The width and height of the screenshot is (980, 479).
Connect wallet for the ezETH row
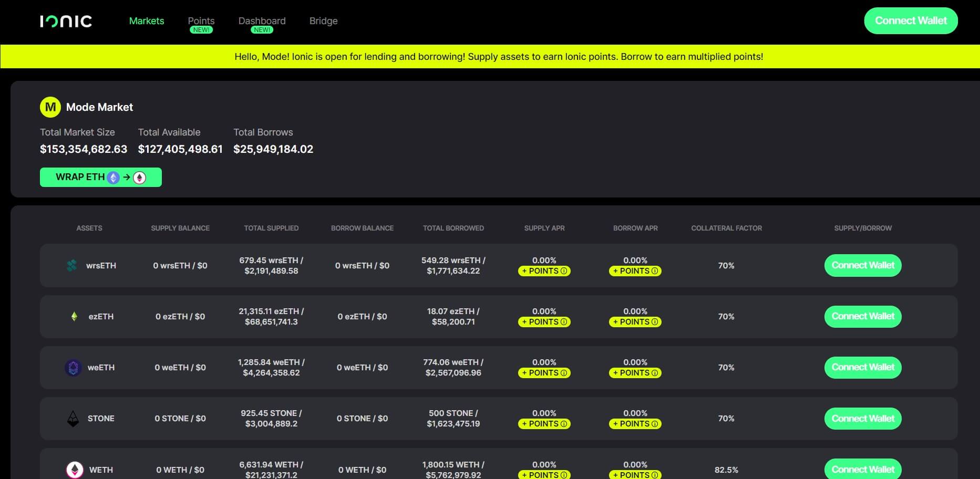[x=863, y=317]
